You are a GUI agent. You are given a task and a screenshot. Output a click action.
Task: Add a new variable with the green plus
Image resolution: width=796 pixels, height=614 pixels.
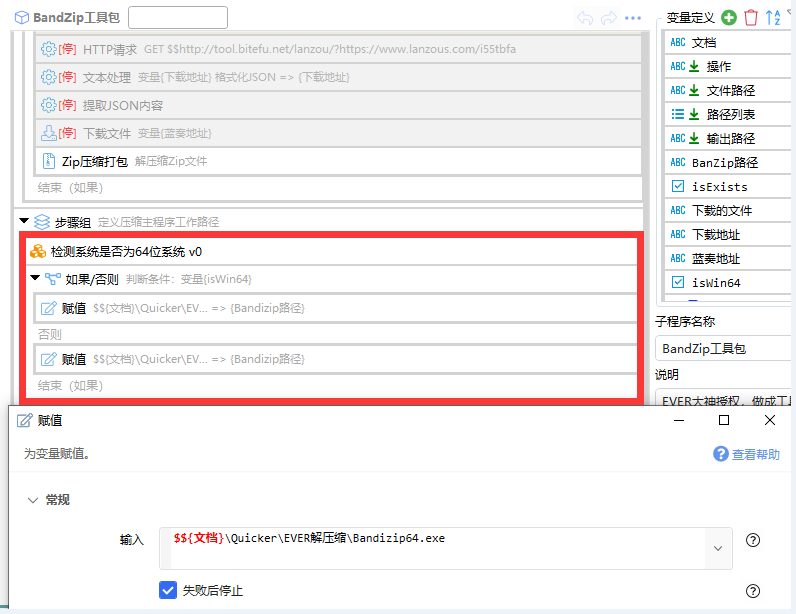pyautogui.click(x=729, y=18)
